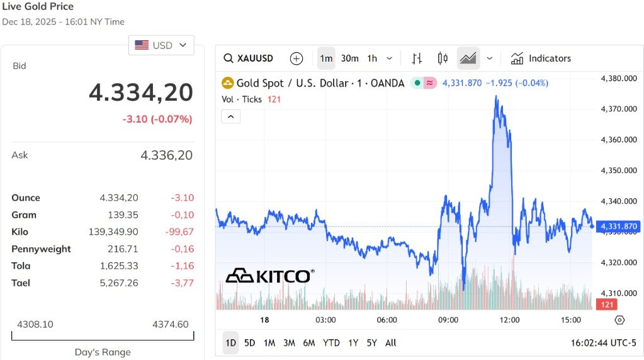Select the 1m interval button

pyautogui.click(x=326, y=59)
